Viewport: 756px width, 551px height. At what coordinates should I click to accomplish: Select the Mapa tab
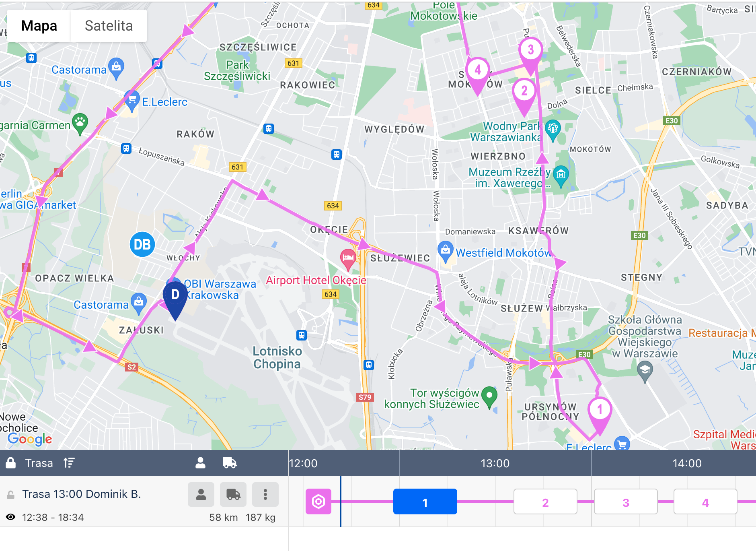click(39, 25)
